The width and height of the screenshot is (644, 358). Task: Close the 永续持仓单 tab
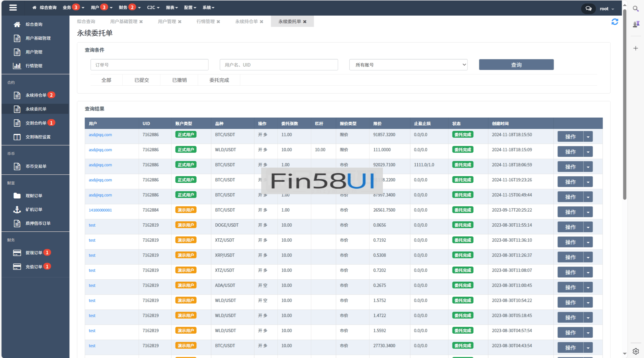click(x=262, y=22)
